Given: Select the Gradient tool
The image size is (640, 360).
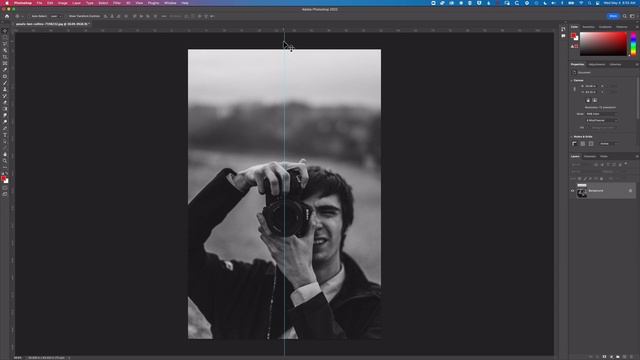Looking at the screenshot, I should [5, 109].
